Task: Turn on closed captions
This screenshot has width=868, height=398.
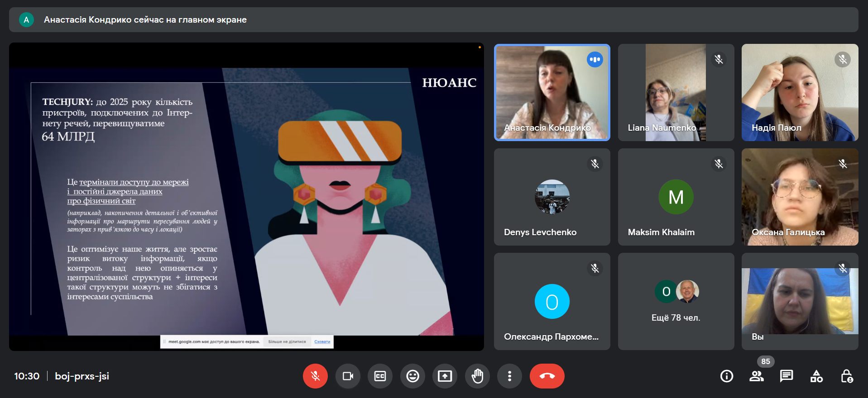Action: coord(380,376)
